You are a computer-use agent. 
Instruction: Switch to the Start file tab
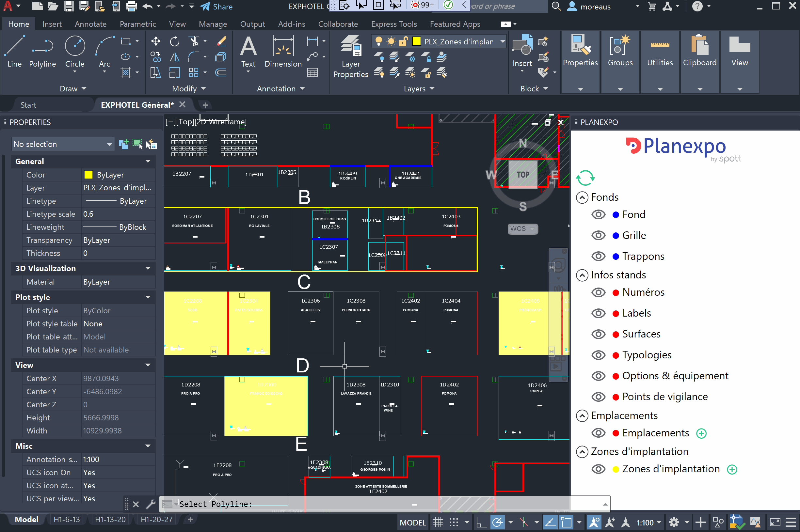[x=28, y=105]
